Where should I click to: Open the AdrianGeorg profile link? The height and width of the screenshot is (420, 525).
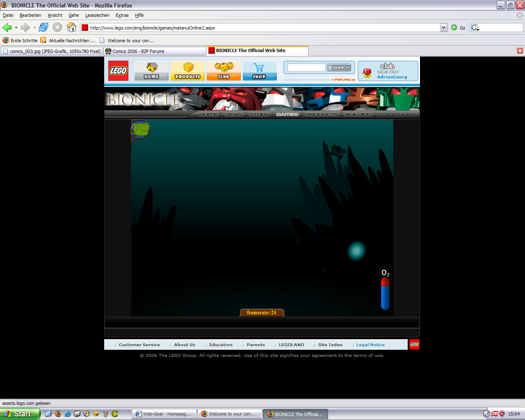392,77
